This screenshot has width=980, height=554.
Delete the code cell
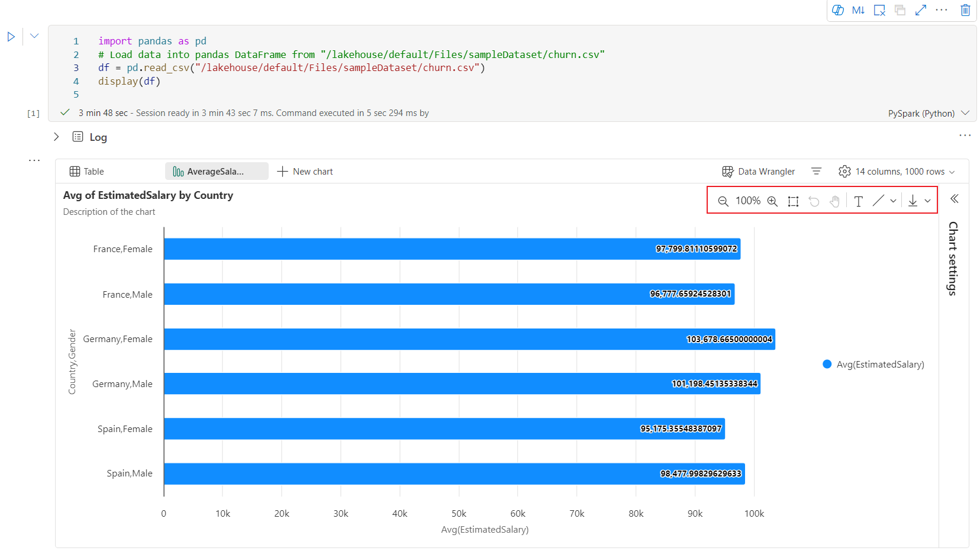point(965,10)
